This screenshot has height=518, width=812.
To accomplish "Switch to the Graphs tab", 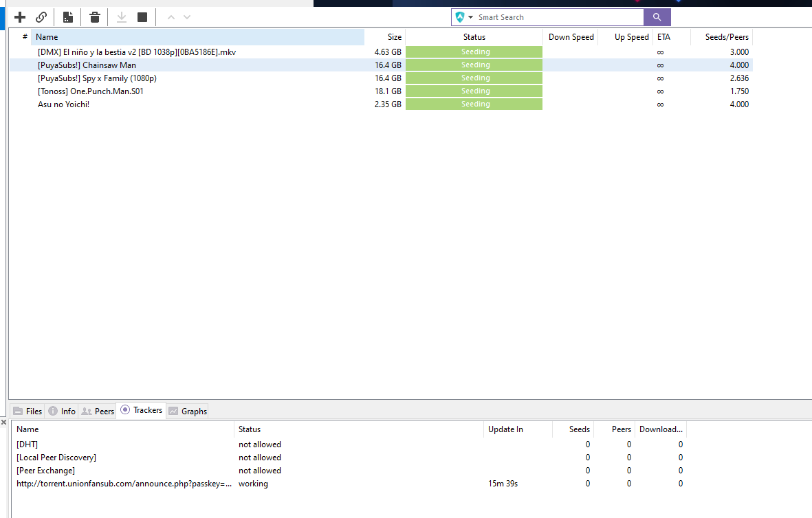I will click(188, 412).
